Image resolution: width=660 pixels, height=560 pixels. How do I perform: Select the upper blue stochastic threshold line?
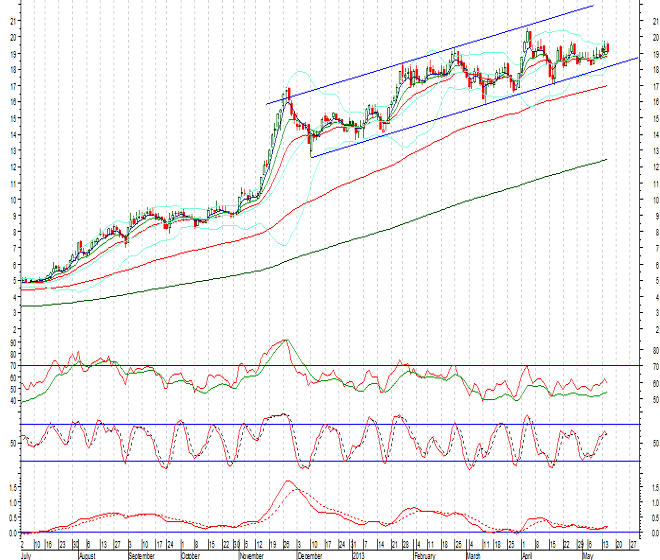[300, 424]
